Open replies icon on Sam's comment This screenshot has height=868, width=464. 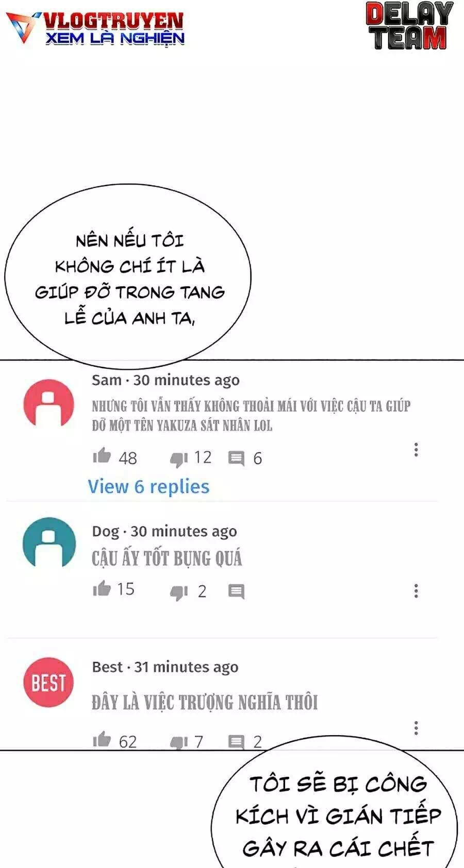click(x=236, y=458)
